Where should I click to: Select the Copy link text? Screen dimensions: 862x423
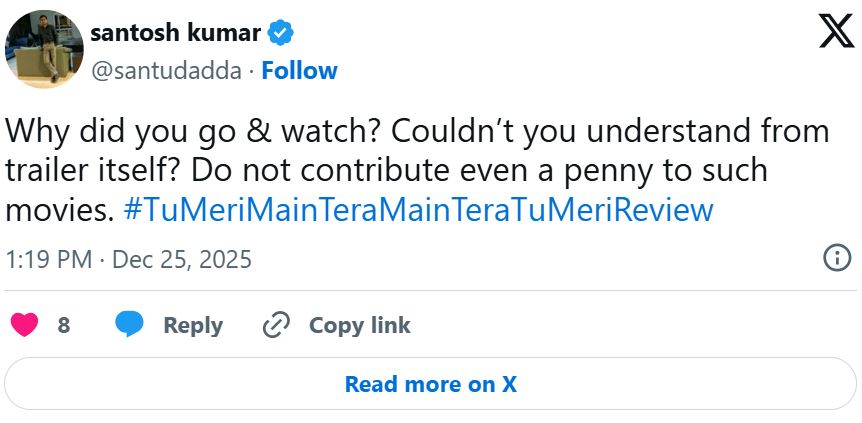[359, 325]
